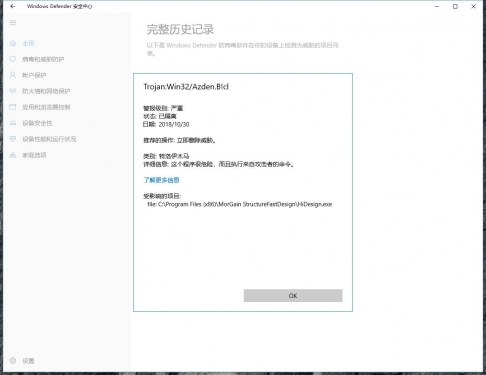Select 帐户保护 in sidebar
This screenshot has height=375, width=486.
(x=34, y=75)
